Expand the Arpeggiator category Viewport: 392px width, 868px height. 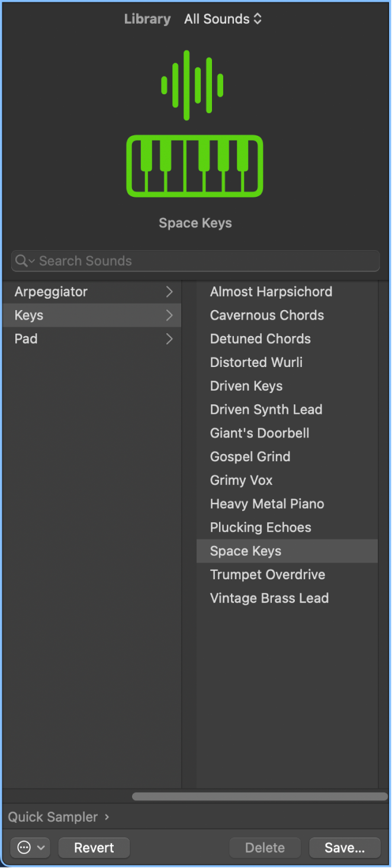169,292
